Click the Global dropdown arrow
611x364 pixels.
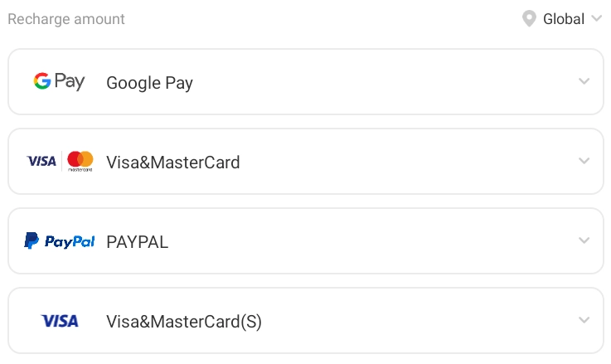596,19
